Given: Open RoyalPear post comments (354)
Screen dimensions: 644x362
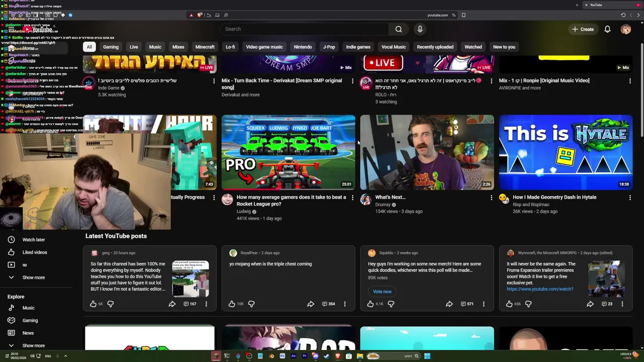Looking at the screenshot, I should (x=329, y=304).
